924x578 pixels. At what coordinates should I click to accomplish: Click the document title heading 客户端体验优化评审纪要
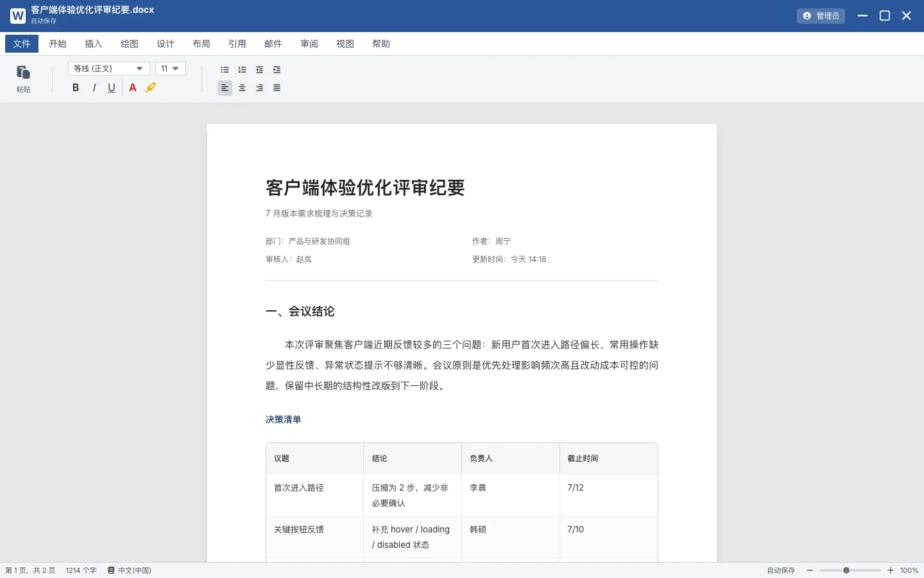(365, 188)
